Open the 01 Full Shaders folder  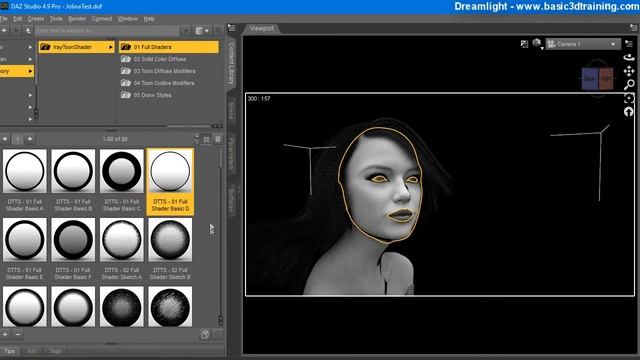[169, 47]
